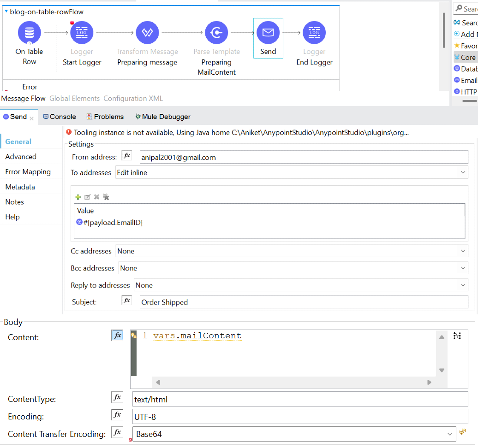Open the To addresses dropdown
The height and width of the screenshot is (448, 478).
(292, 172)
